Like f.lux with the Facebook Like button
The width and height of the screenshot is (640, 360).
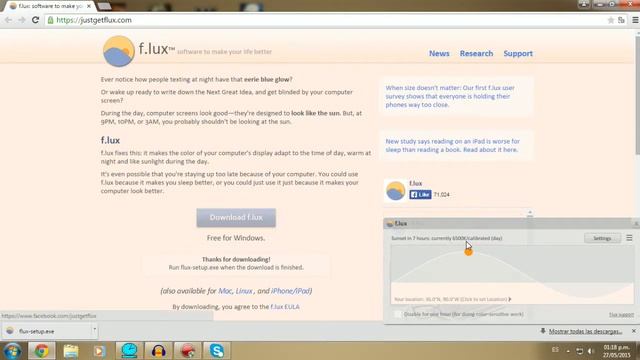tap(420, 195)
